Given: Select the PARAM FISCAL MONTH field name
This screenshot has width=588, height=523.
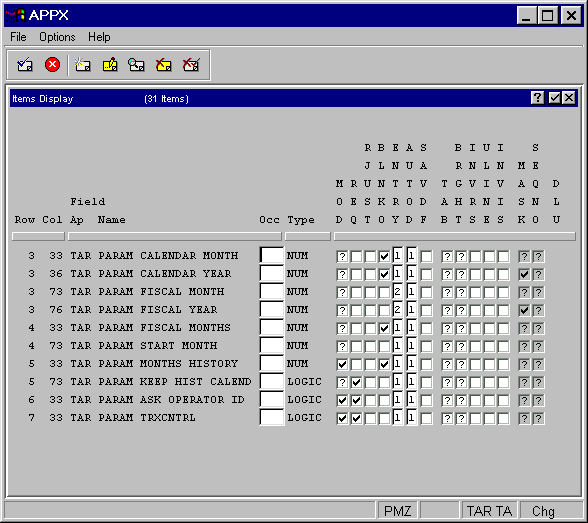Looking at the screenshot, I should 162,292.
